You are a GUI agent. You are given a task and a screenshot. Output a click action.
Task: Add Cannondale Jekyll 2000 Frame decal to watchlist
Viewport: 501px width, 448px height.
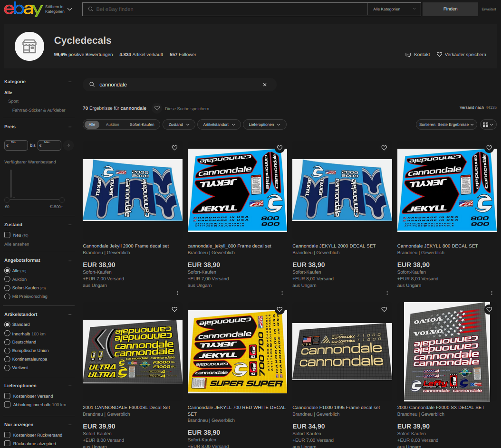[174, 148]
